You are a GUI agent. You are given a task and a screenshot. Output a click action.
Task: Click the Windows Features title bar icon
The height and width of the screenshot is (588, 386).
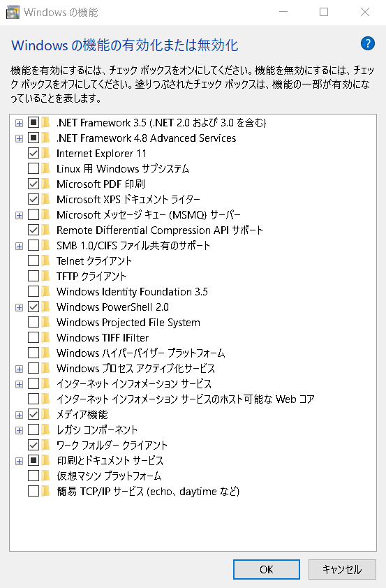coord(13,13)
